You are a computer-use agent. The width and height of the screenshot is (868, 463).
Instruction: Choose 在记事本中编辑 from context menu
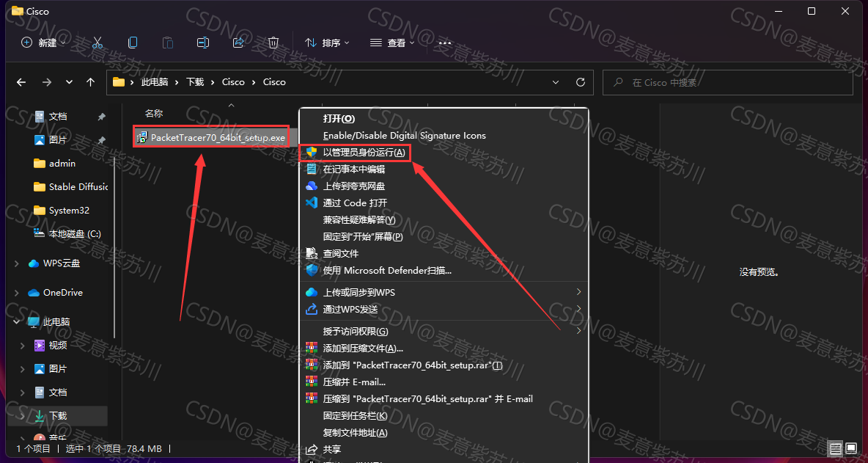(354, 169)
